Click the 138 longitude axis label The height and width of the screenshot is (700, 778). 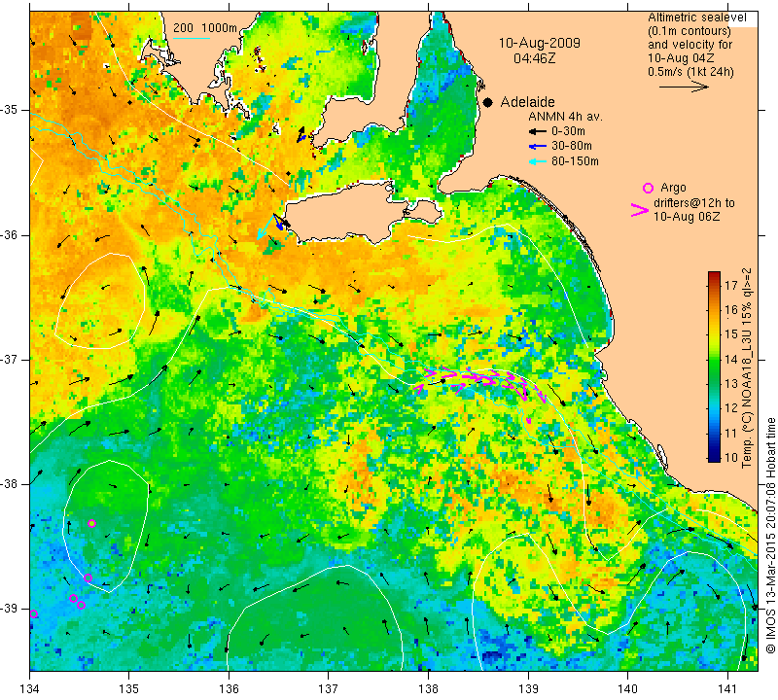point(428,688)
